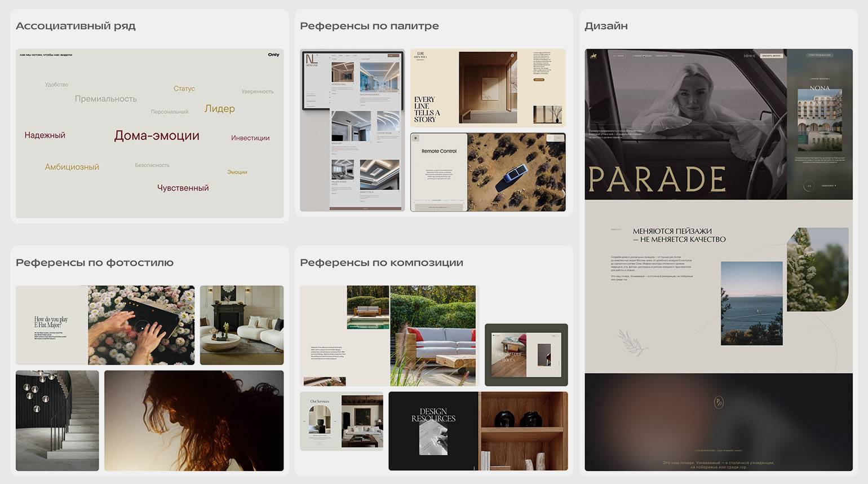This screenshot has height=484, width=868.
Task: Click the horse logo in Parade header
Action: pos(593,55)
